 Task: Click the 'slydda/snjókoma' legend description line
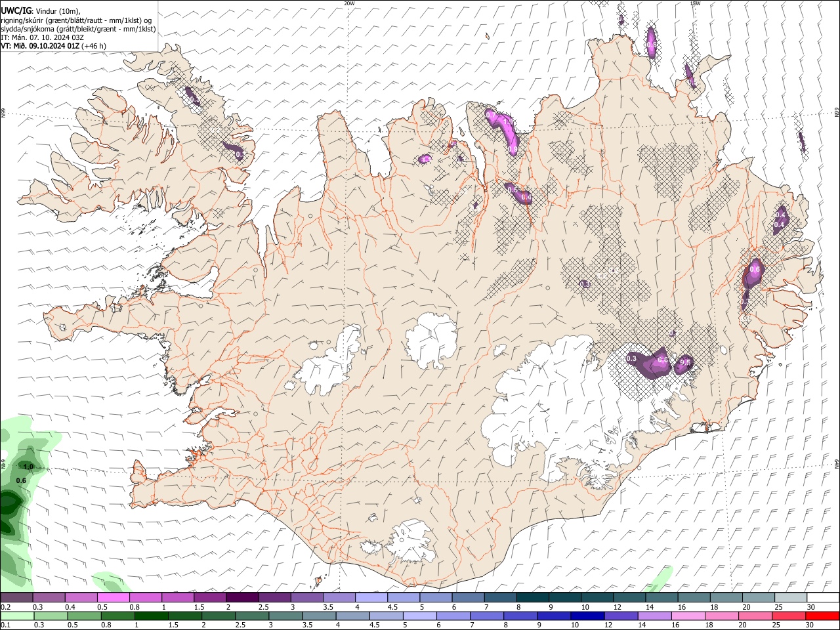(78, 29)
